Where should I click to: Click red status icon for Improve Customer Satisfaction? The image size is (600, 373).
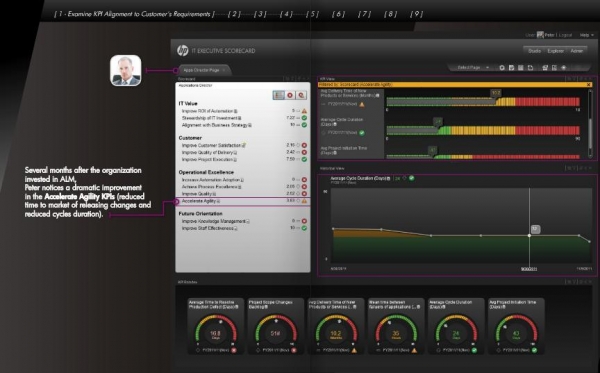304,145
